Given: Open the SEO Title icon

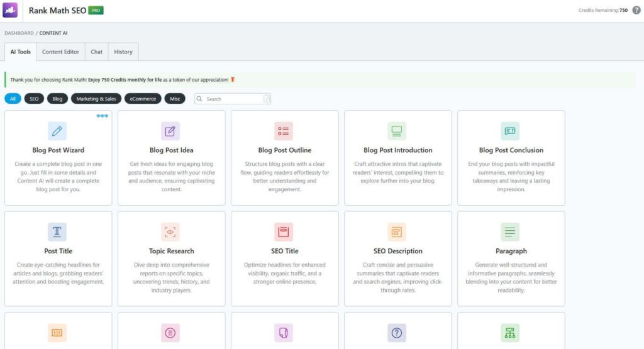Looking at the screenshot, I should click(284, 232).
